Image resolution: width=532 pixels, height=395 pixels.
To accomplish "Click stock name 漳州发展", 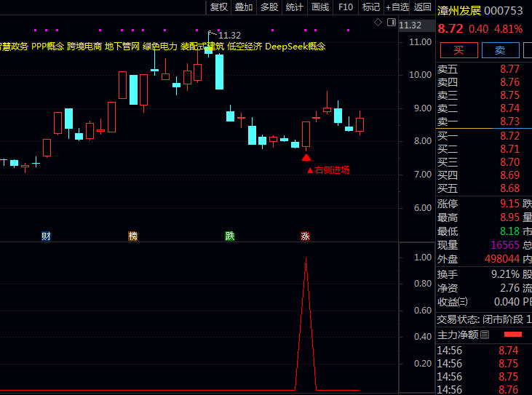I will point(459,11).
